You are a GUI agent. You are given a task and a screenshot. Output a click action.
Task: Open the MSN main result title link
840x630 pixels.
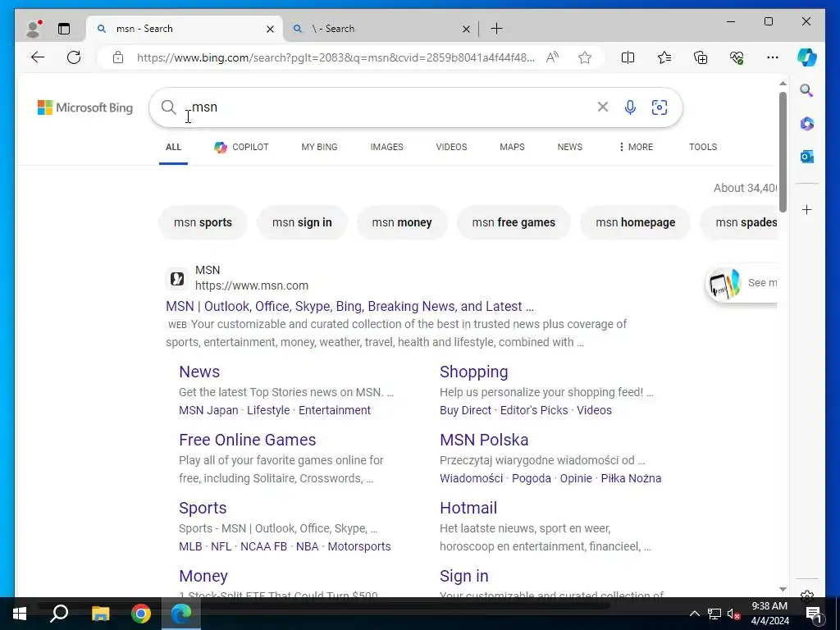(349, 307)
